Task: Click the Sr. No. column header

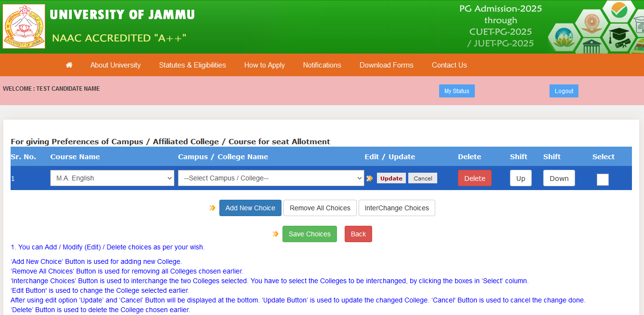Action: tap(24, 156)
